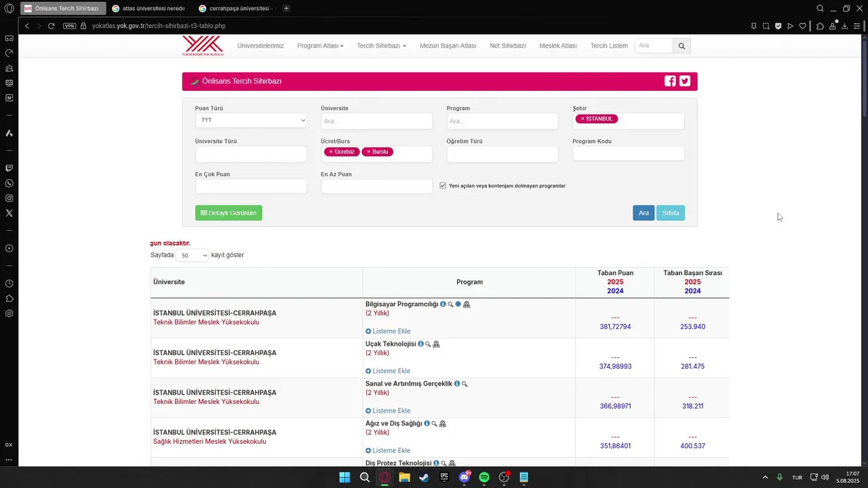Click the blue Ara search button
The width and height of the screenshot is (868, 488).
coord(644,213)
